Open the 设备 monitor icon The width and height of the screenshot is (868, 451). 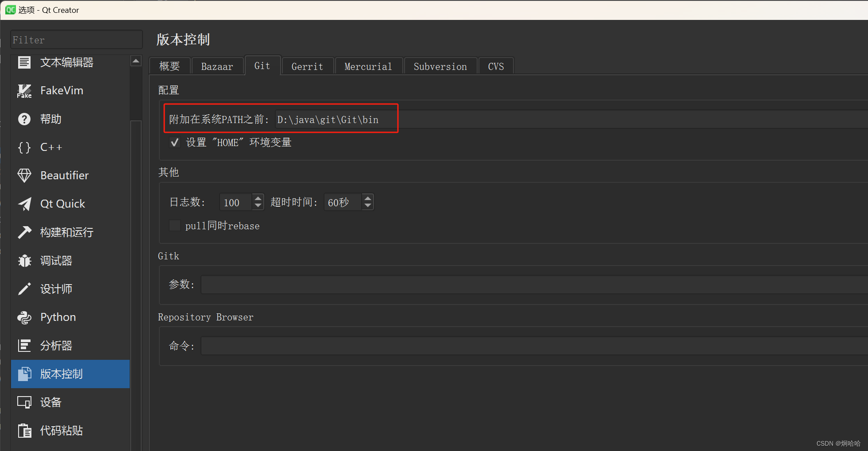click(24, 402)
